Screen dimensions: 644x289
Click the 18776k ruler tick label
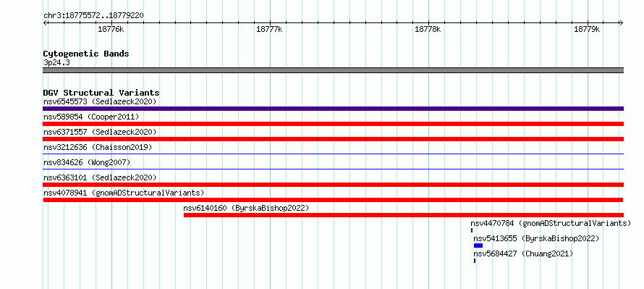tap(111, 29)
